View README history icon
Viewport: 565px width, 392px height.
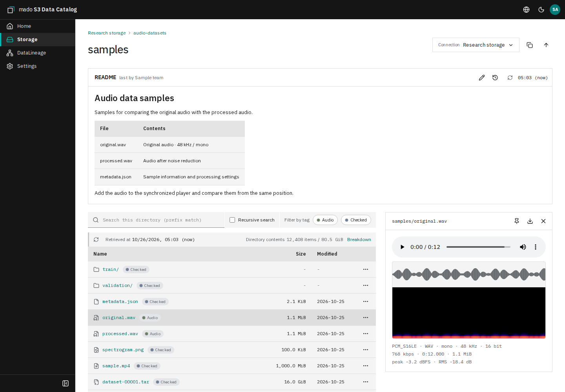[495, 78]
